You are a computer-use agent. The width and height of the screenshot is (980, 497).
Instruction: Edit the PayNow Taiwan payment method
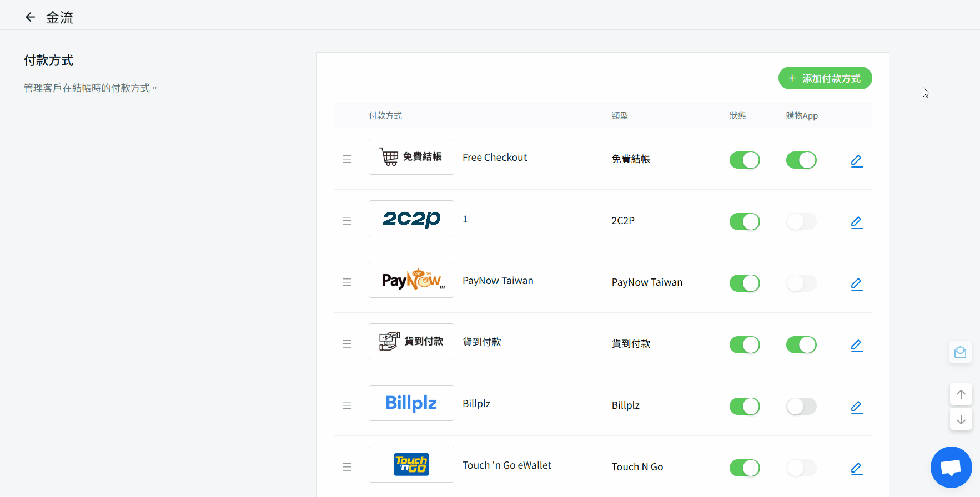coord(856,284)
